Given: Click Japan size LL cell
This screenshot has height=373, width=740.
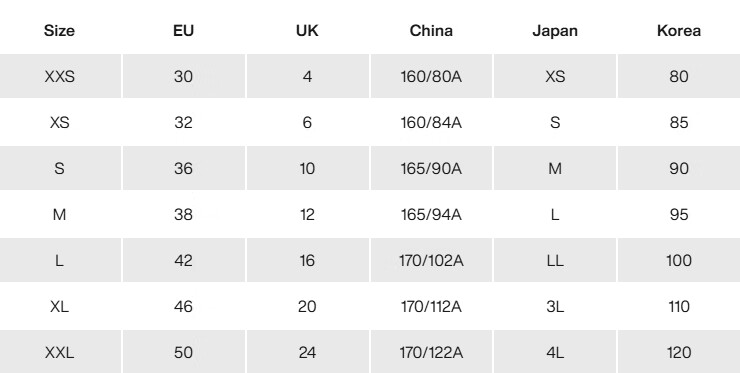Looking at the screenshot, I should (555, 260).
